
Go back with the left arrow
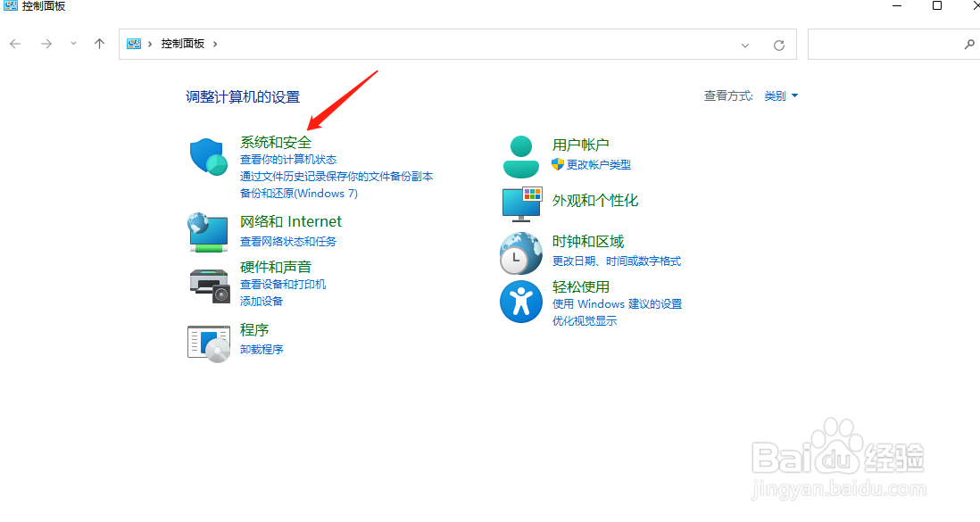click(x=15, y=44)
